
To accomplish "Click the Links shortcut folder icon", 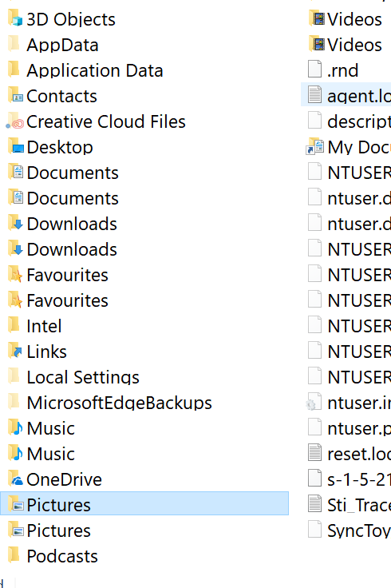I will [15, 351].
